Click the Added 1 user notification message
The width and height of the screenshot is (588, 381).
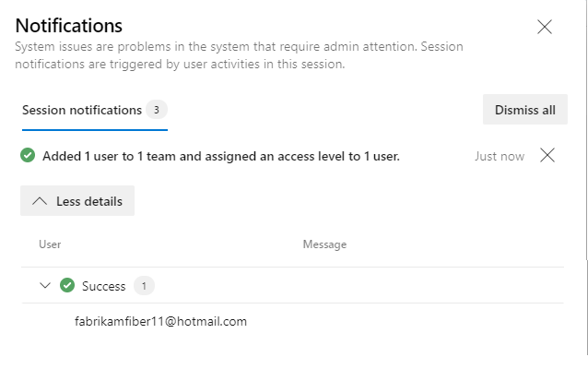pos(221,156)
